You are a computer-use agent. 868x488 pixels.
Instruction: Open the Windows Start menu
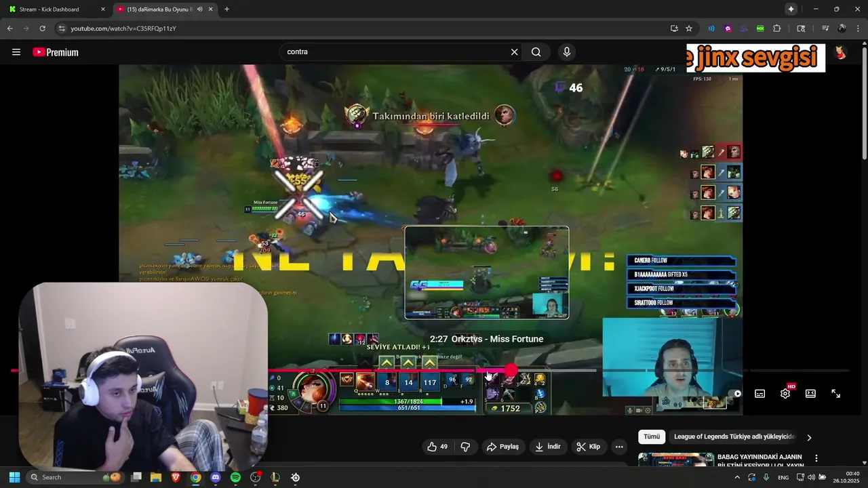[14, 477]
